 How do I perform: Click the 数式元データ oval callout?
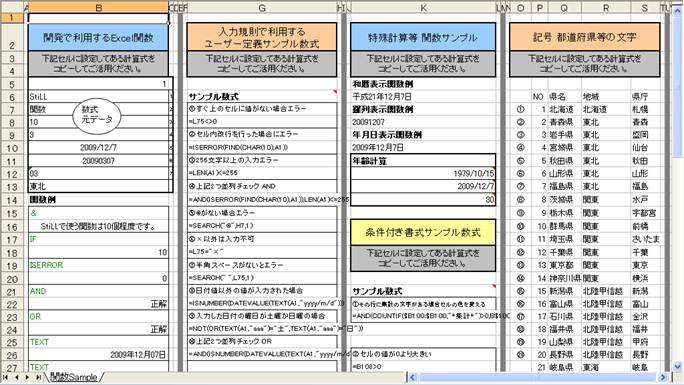tap(97, 115)
